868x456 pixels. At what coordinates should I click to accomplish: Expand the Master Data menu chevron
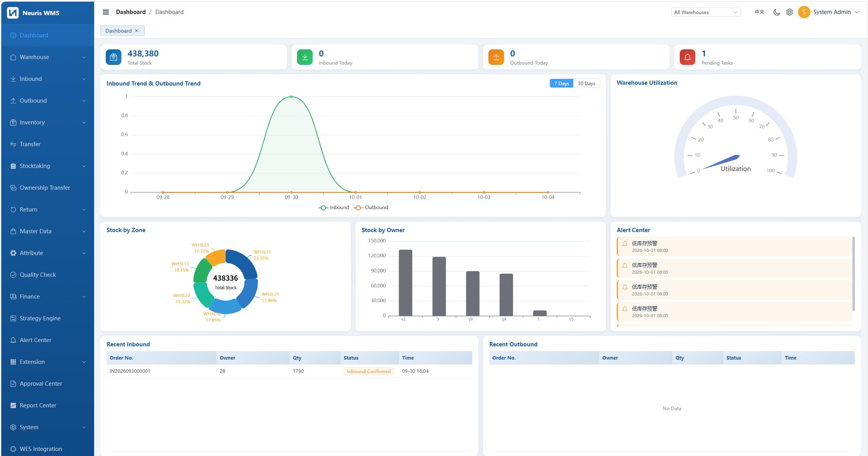pos(84,231)
